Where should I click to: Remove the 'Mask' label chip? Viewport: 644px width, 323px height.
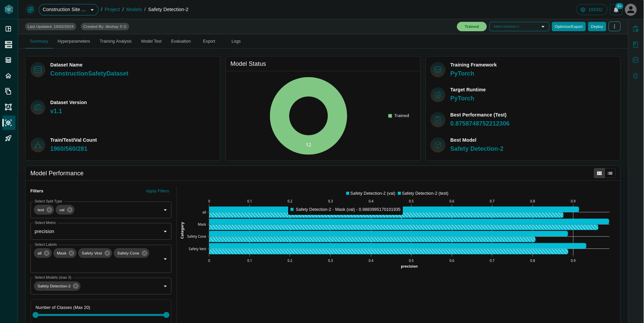[x=71, y=253]
